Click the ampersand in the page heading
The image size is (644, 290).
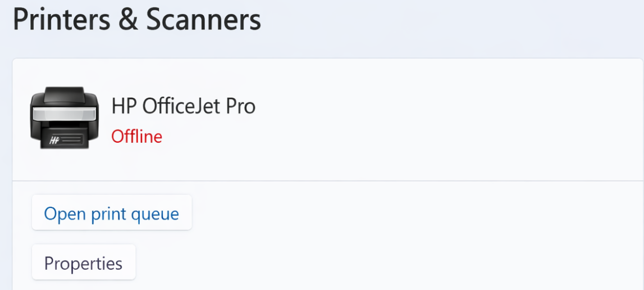point(128,21)
